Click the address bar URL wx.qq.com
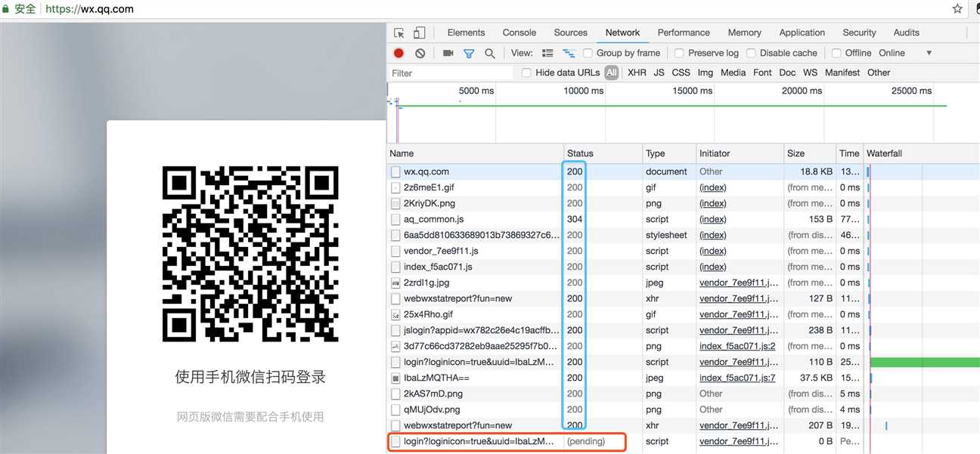 pyautogui.click(x=89, y=9)
